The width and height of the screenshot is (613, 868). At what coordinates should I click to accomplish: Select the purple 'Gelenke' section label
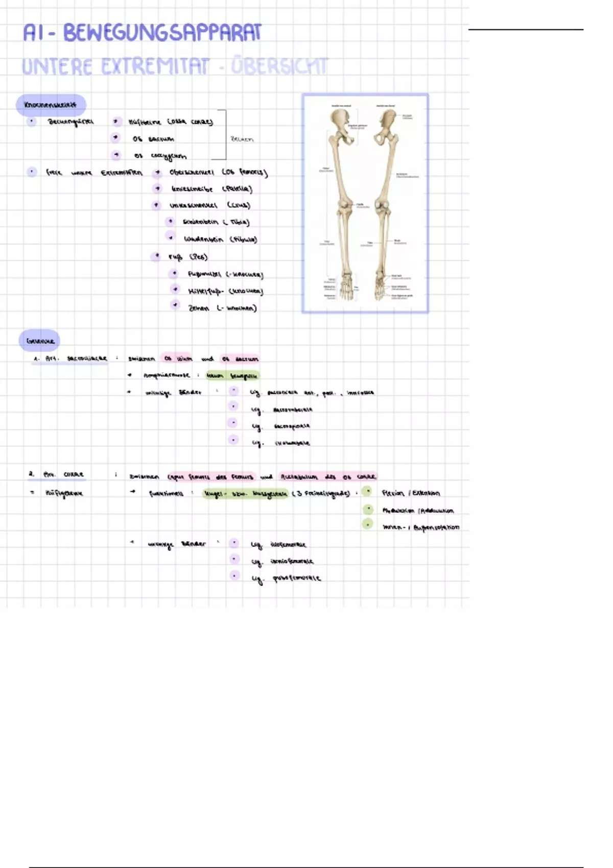point(40,341)
